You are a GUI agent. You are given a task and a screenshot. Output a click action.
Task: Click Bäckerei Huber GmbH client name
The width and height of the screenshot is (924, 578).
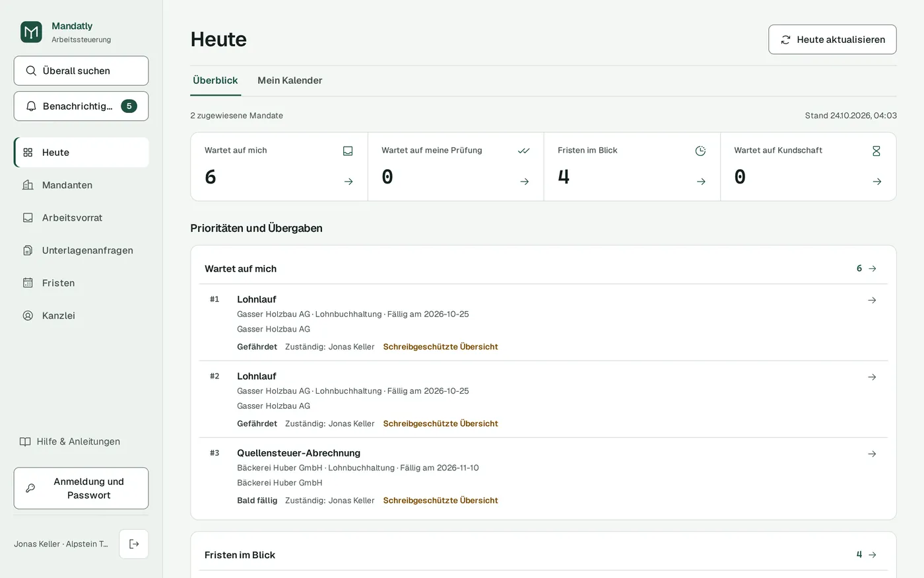tap(280, 483)
